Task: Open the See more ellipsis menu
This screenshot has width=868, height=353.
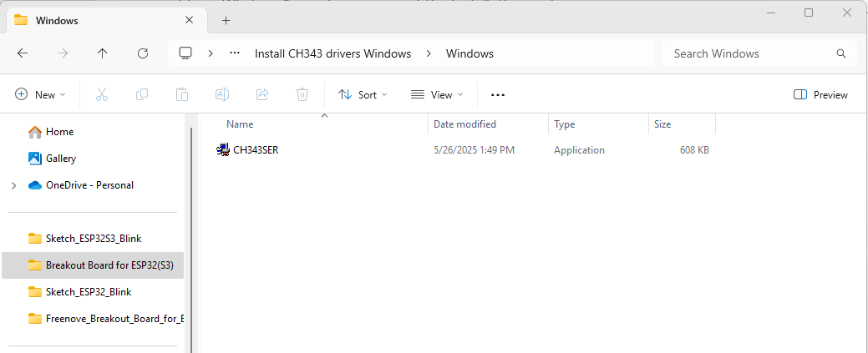Action: point(498,94)
